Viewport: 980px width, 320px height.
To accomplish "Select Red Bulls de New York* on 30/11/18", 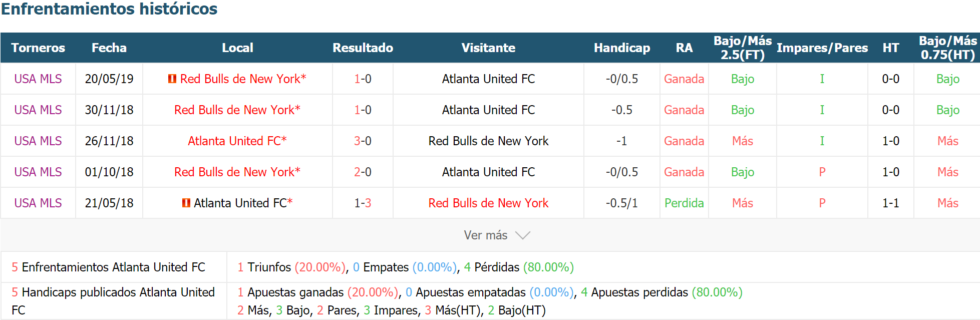I will [x=237, y=110].
